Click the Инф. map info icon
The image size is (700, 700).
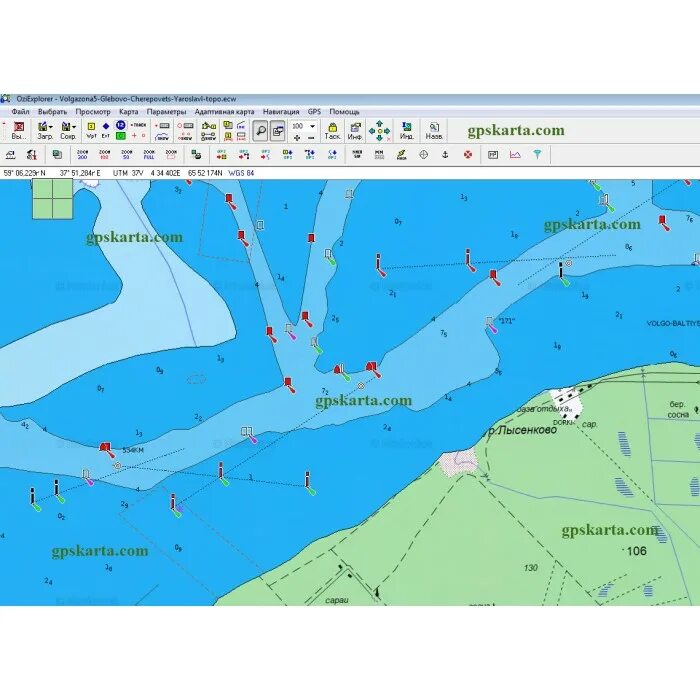tap(355, 131)
